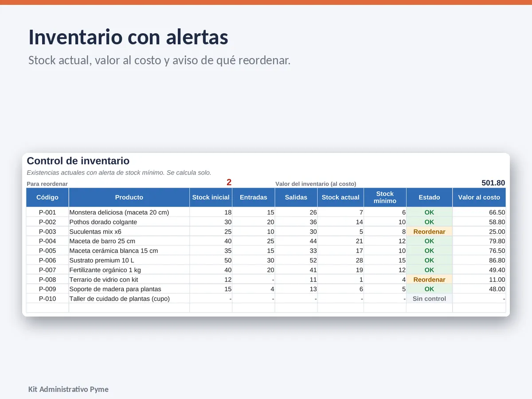Click the 'Valor del inventario (al costo)' label
532x399 pixels.
click(316, 184)
